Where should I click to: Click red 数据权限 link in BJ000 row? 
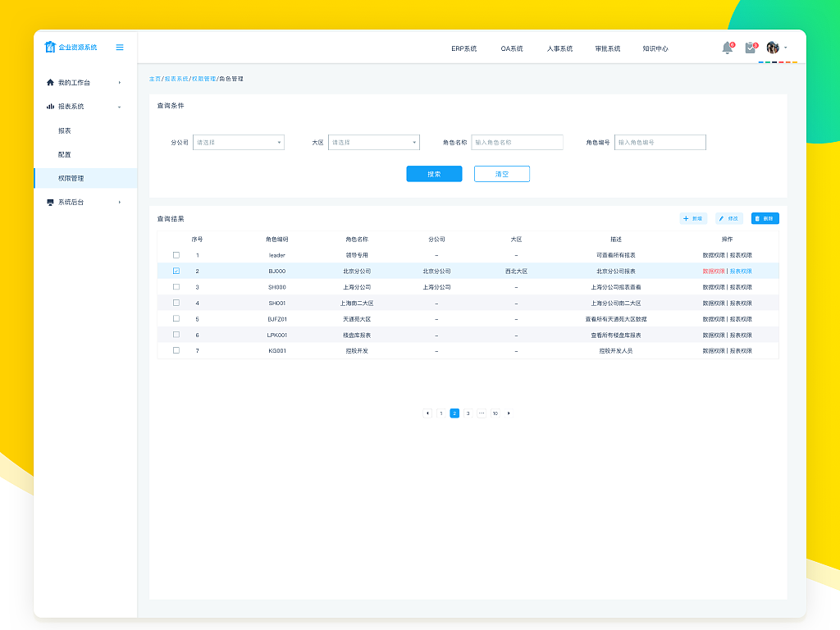click(x=714, y=272)
